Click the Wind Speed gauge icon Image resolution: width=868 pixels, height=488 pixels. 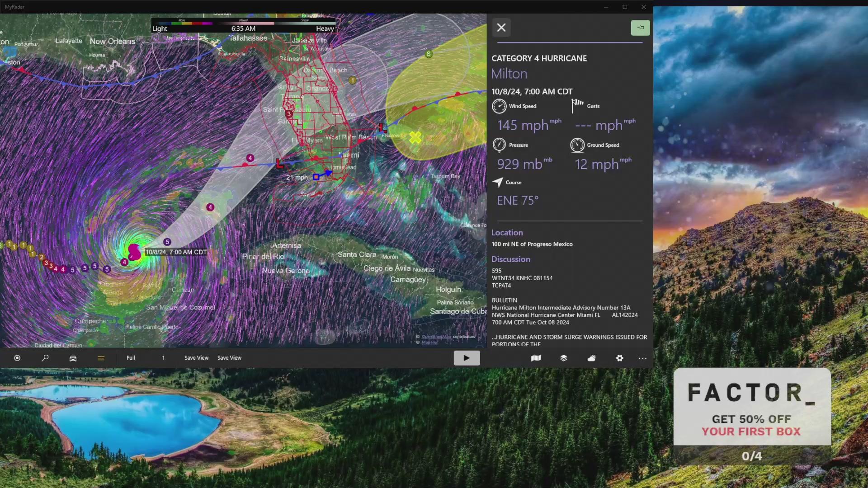click(499, 106)
